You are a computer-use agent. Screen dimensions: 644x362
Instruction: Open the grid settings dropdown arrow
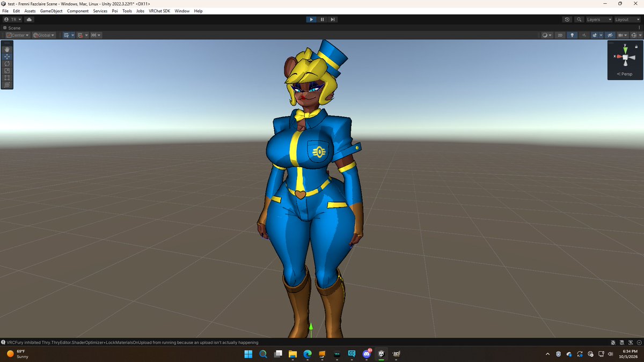tap(72, 35)
